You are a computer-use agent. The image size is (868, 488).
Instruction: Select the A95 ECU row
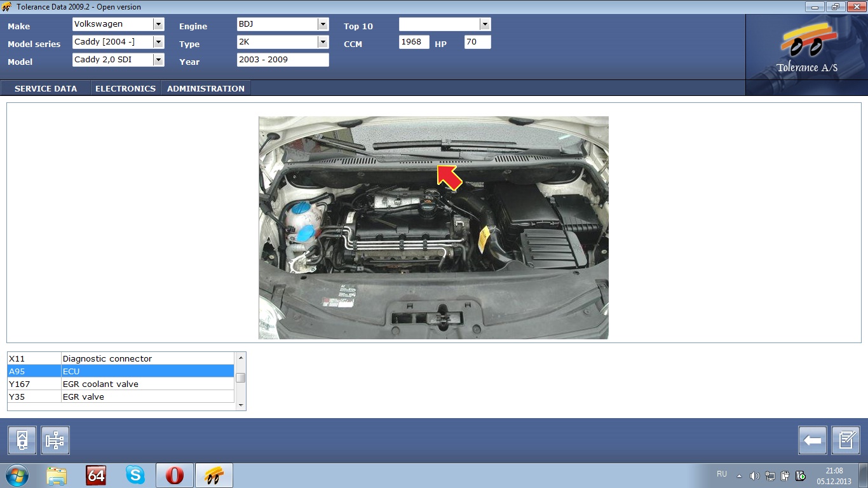(x=121, y=371)
